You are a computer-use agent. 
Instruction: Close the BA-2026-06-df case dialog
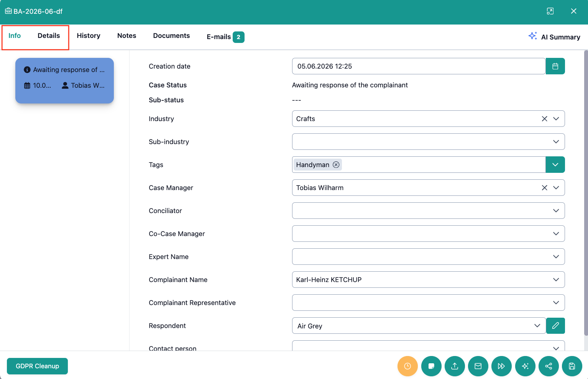[x=573, y=11]
